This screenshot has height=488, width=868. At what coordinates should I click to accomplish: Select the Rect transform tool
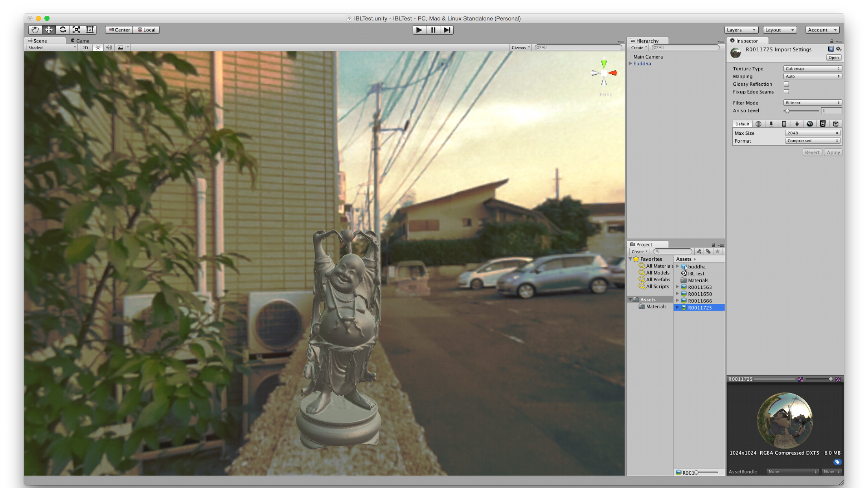coord(90,30)
